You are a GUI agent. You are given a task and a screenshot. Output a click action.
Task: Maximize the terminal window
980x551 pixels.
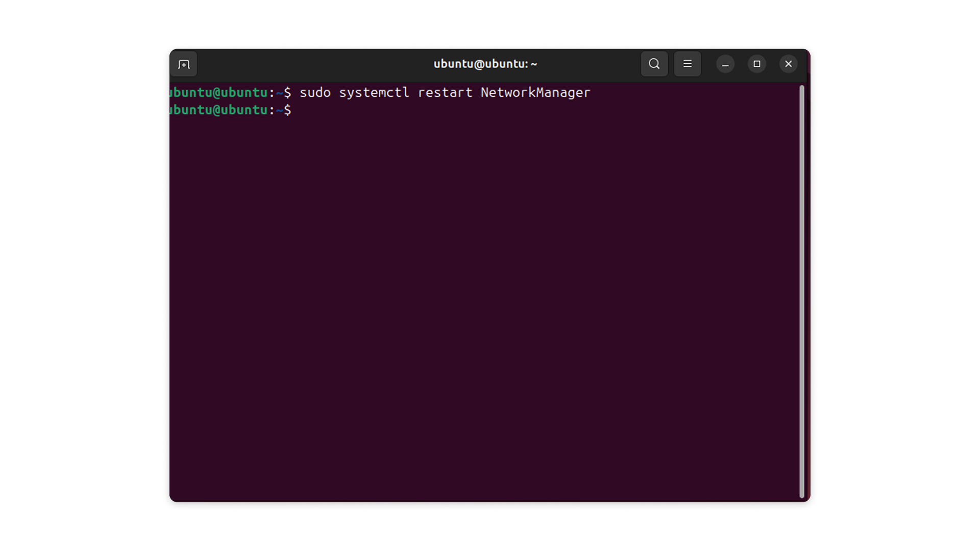pos(756,64)
